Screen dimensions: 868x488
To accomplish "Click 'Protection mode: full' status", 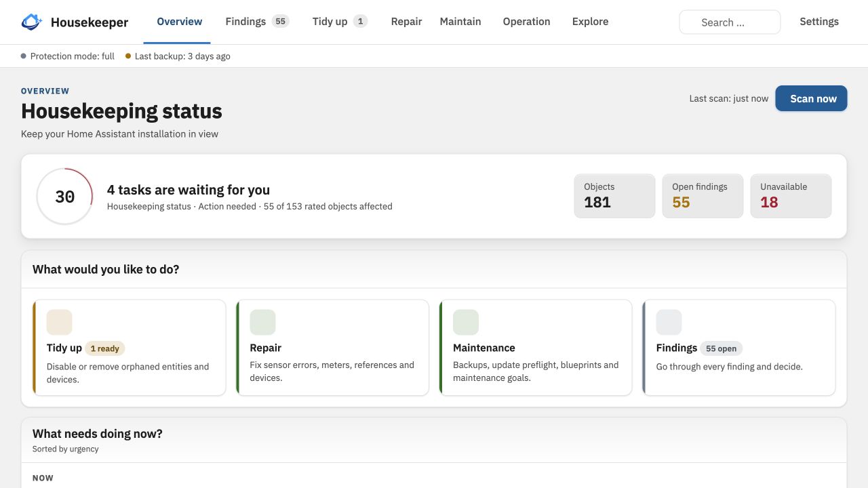I will point(68,56).
